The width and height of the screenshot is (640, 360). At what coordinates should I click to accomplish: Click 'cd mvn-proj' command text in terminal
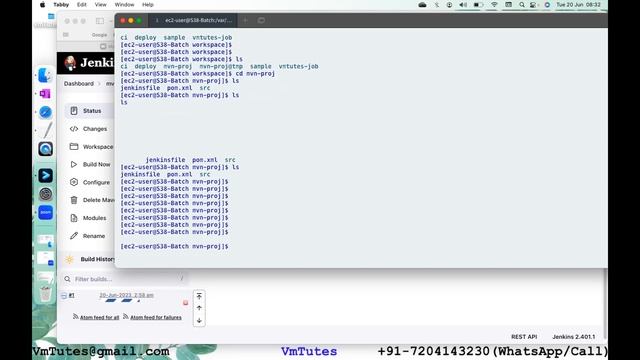point(255,73)
